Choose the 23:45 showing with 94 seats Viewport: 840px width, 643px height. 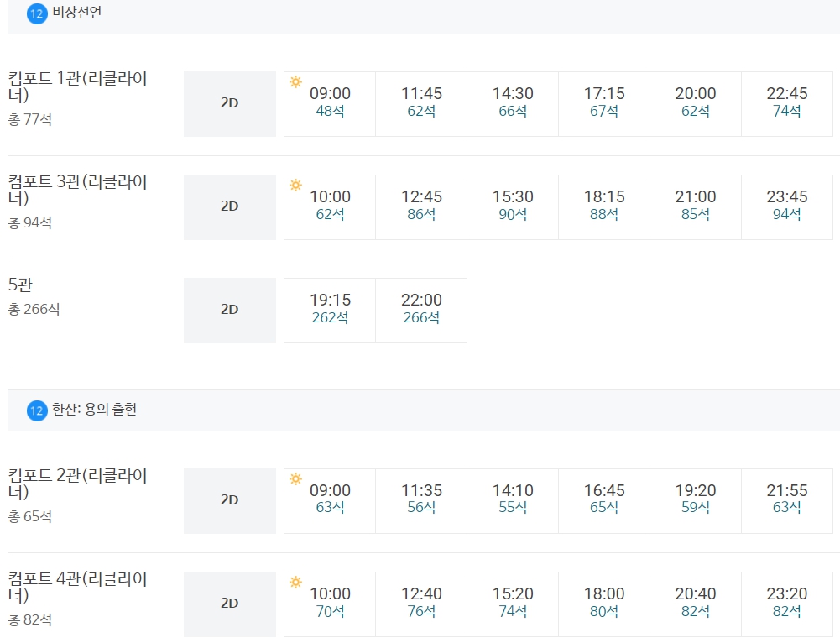(787, 207)
